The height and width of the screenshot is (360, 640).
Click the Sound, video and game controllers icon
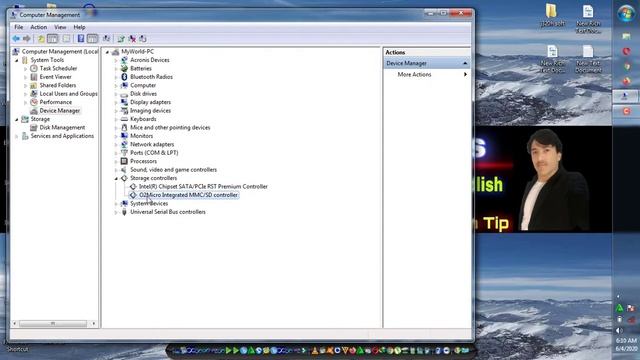[124, 170]
